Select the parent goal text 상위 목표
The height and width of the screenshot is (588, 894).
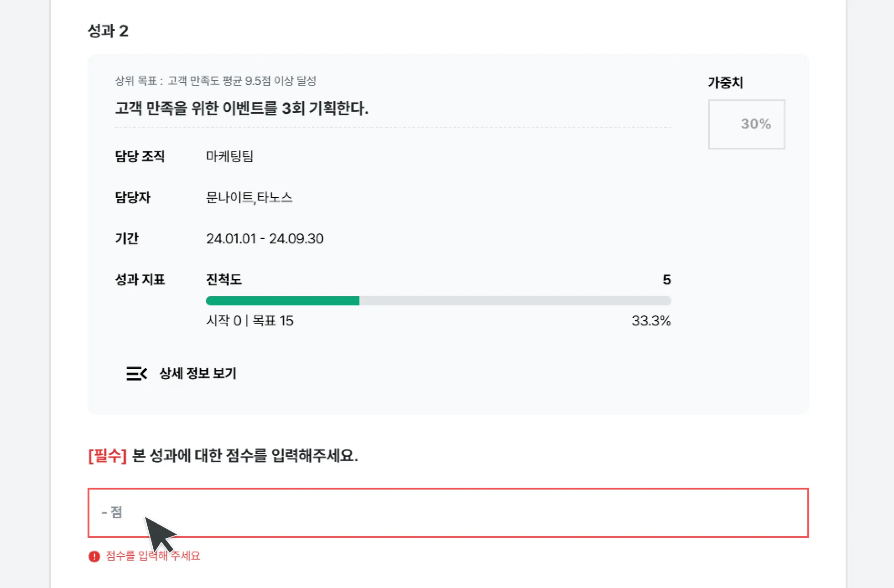click(215, 81)
